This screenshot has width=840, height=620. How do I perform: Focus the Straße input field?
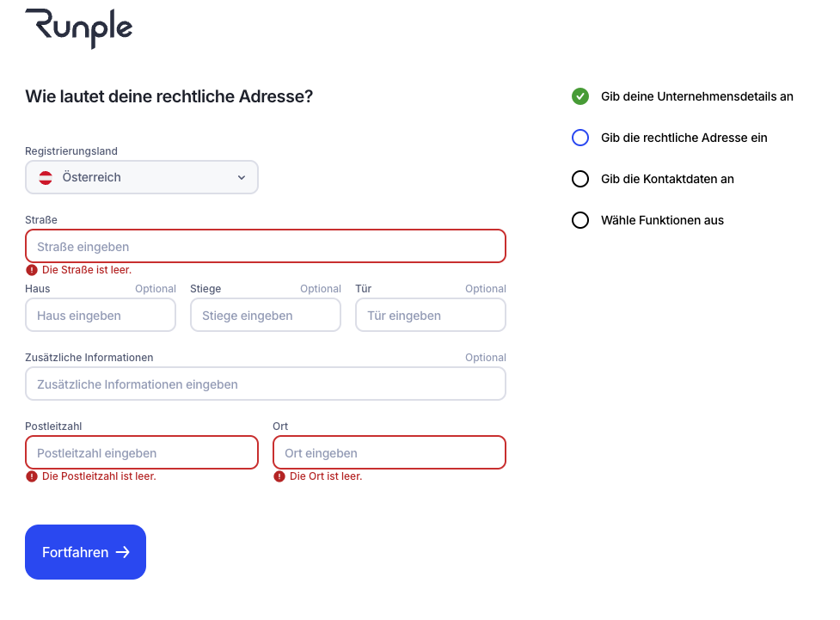266,247
